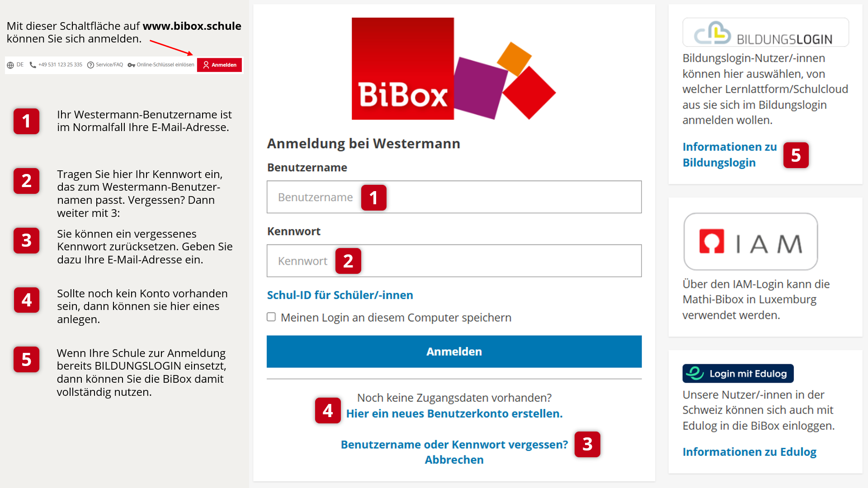Click the blue Anmelden submit button
The image size is (868, 488).
[x=454, y=352]
